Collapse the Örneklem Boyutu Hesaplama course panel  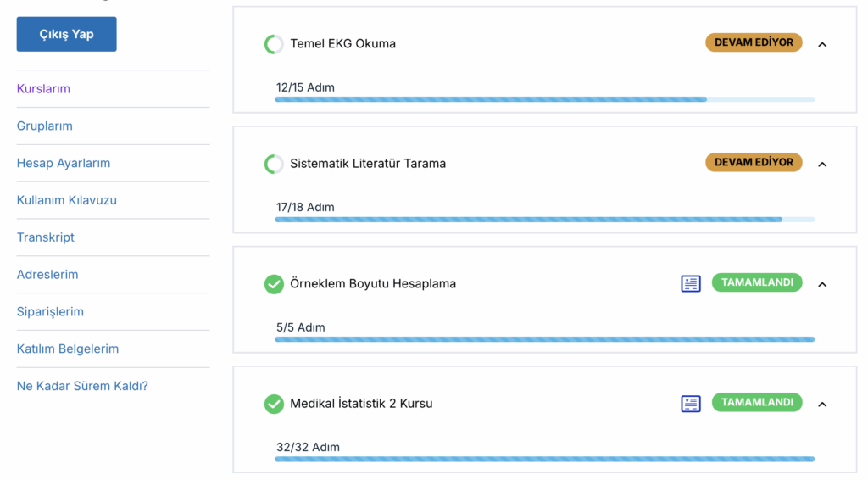(x=822, y=285)
